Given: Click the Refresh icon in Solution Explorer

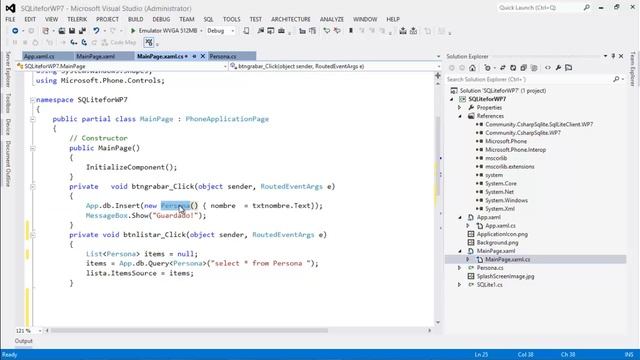Looking at the screenshot, I should point(513,68).
